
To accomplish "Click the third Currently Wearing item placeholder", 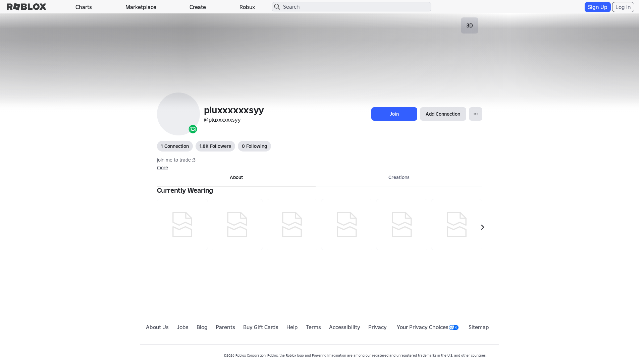I will pyautogui.click(x=292, y=225).
